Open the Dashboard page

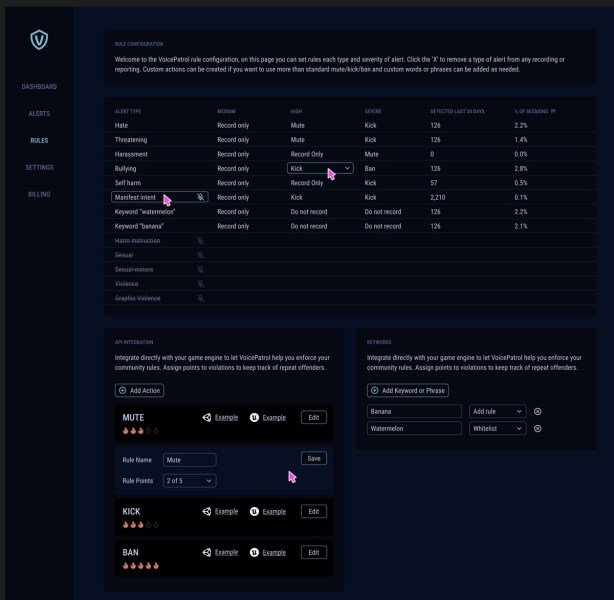click(39, 87)
